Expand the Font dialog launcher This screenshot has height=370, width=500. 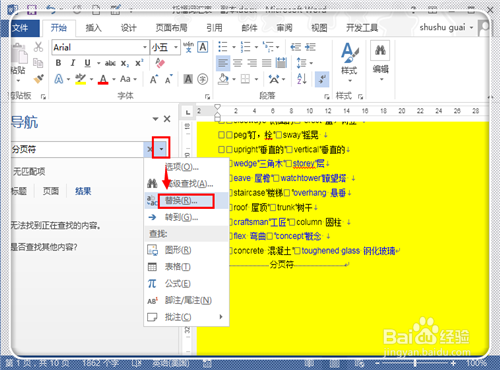pos(207,97)
